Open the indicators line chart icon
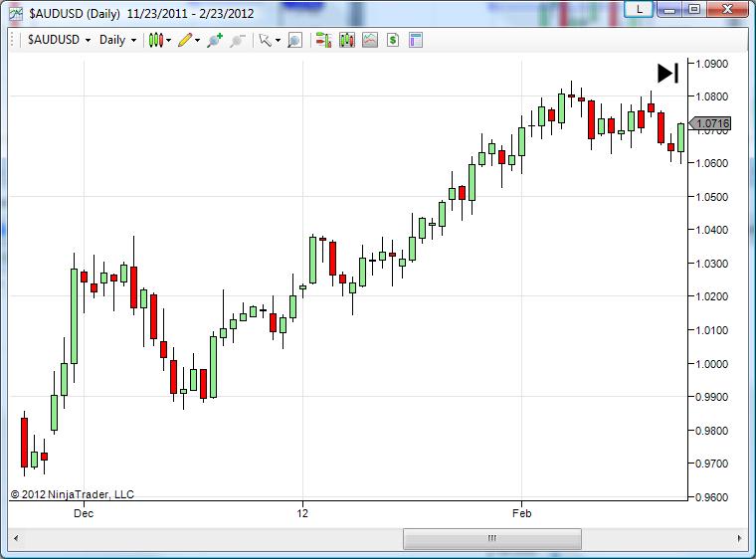 (370, 40)
